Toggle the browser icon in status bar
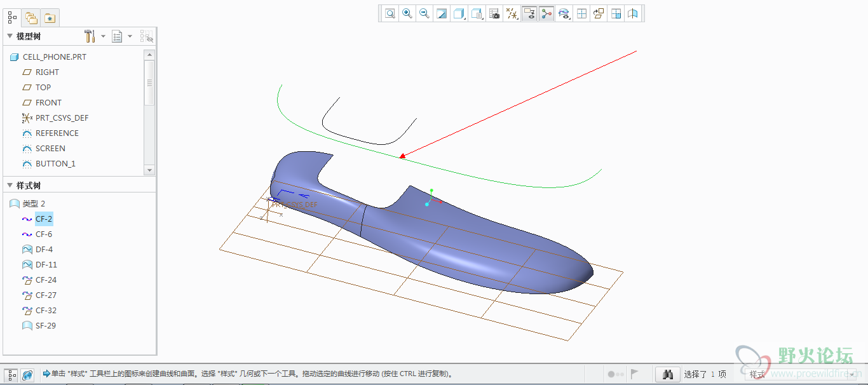 (27, 375)
